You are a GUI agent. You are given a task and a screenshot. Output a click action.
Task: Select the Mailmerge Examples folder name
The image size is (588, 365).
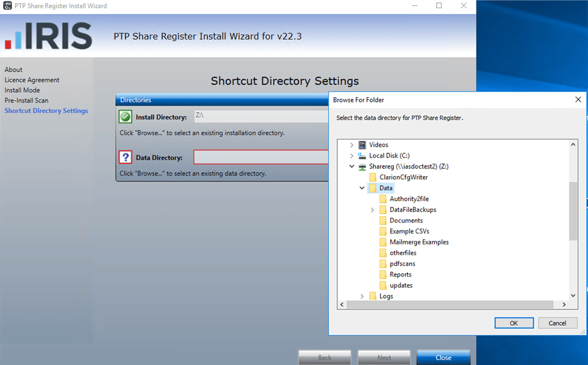point(419,242)
